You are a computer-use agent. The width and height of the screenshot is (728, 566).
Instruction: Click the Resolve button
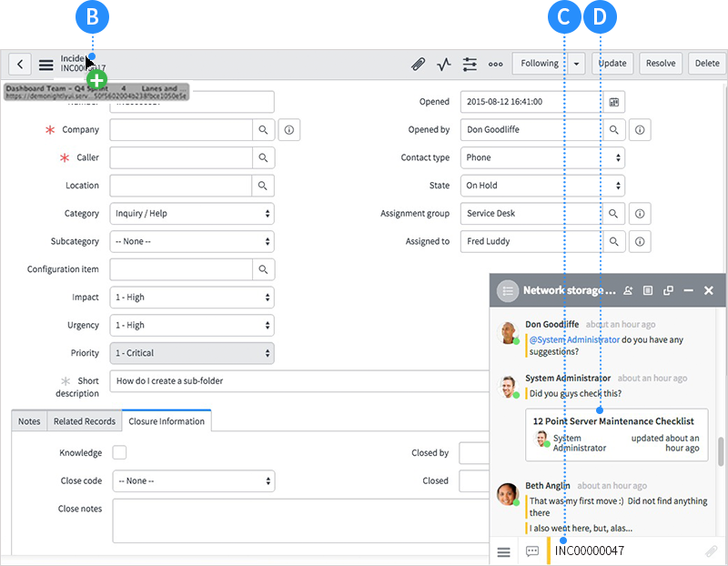(x=660, y=64)
